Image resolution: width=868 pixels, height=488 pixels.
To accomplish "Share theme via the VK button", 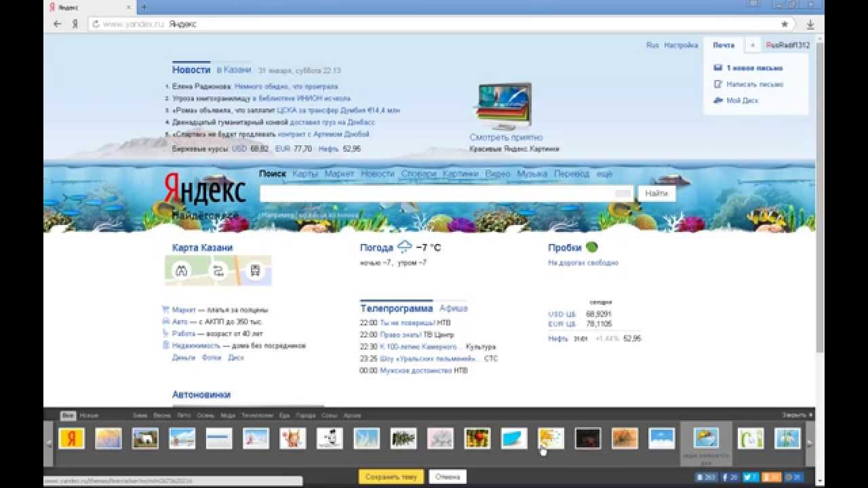I will pyautogui.click(x=706, y=477).
